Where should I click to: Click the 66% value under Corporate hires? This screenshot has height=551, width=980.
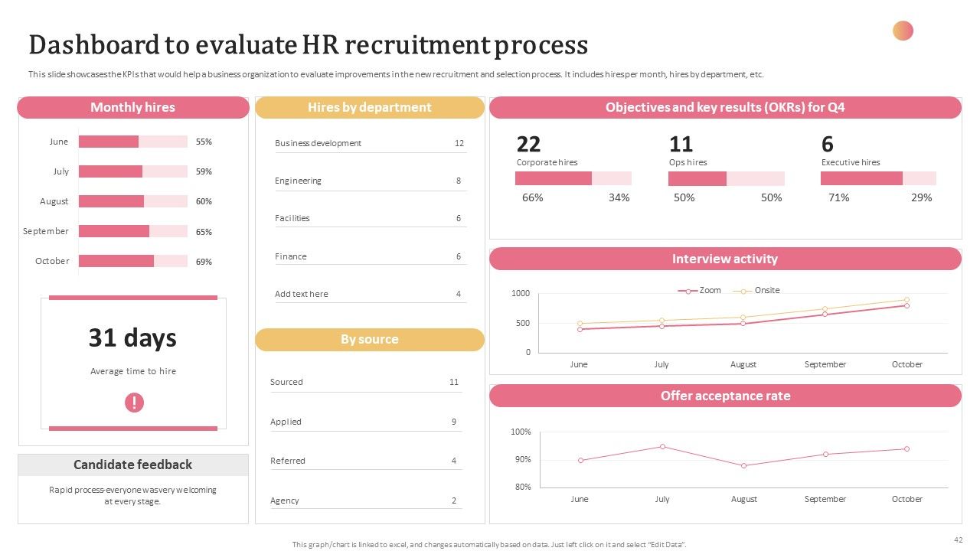[533, 197]
